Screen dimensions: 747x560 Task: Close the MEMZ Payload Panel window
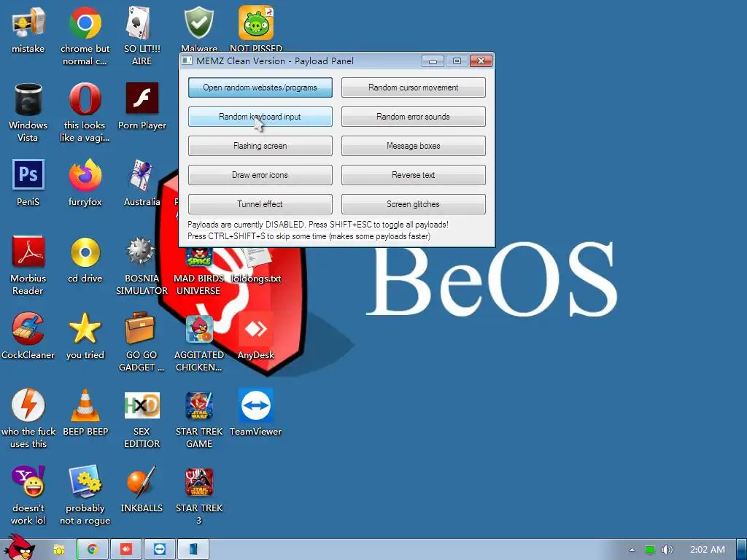coord(481,61)
